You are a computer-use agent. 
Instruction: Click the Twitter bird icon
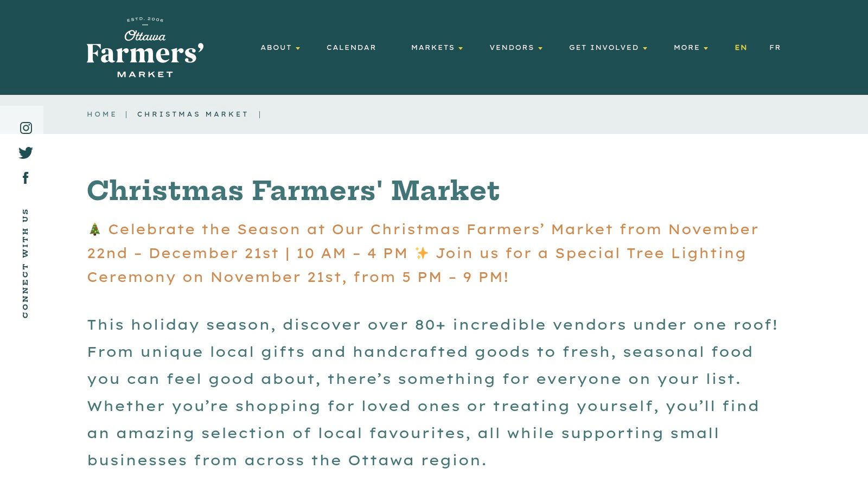coord(25,153)
